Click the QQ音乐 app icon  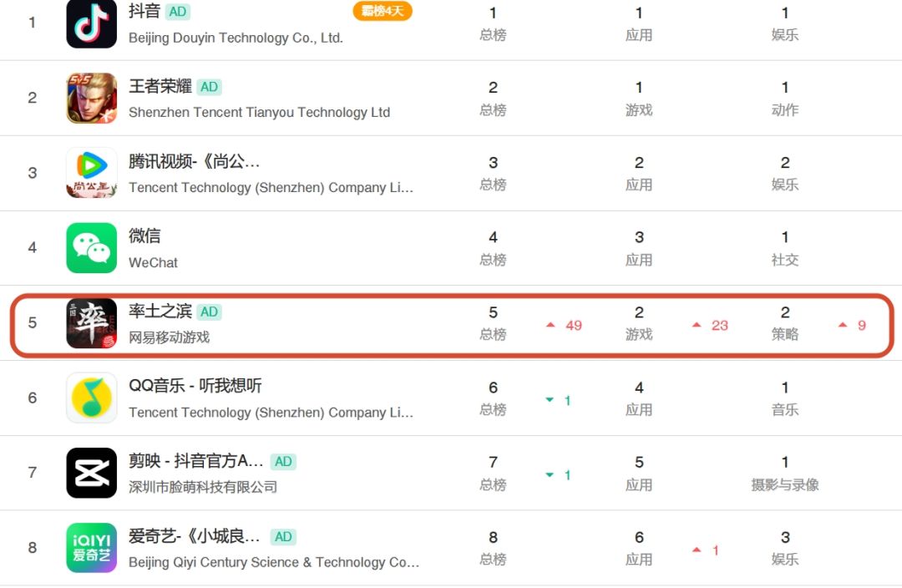[92, 398]
